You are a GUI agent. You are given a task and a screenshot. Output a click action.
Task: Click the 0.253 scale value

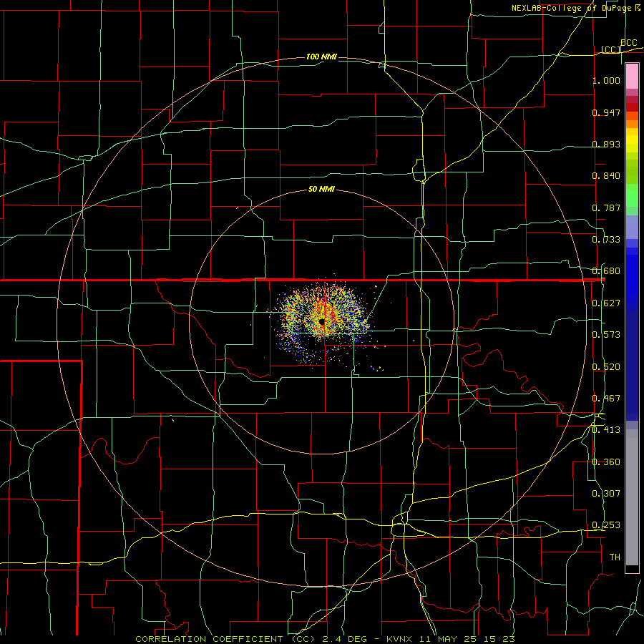pyautogui.click(x=606, y=525)
